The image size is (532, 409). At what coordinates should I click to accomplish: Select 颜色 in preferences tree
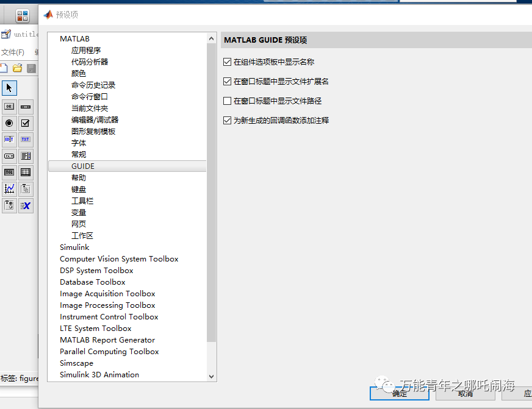pyautogui.click(x=78, y=74)
